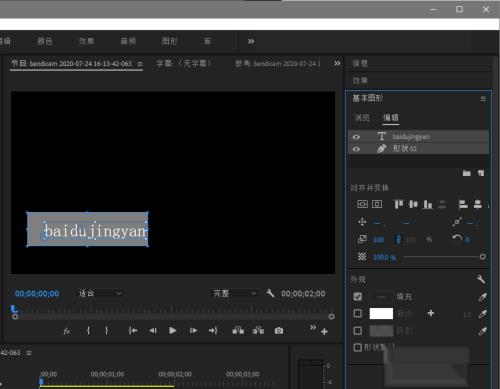Go to In point
Screen dimensions: 500x389
(133, 331)
